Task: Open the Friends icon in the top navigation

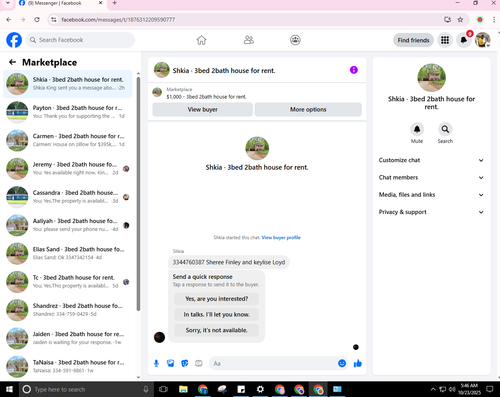Action: pyautogui.click(x=249, y=40)
